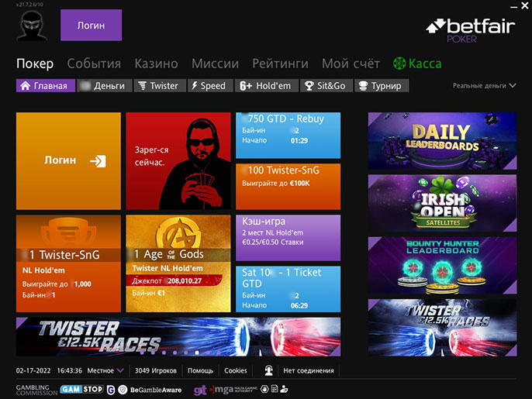Click the Помощь help link
This screenshot has width=532, height=399.
point(200,371)
